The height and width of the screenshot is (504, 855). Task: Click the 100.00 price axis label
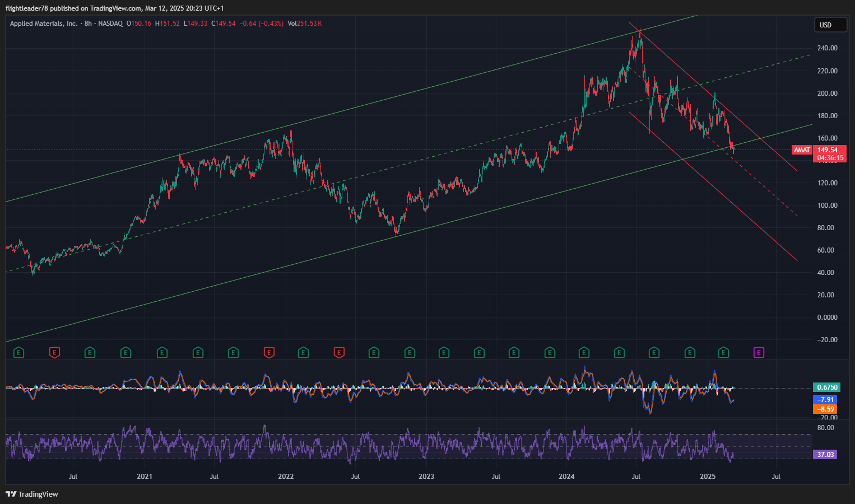[x=827, y=205]
